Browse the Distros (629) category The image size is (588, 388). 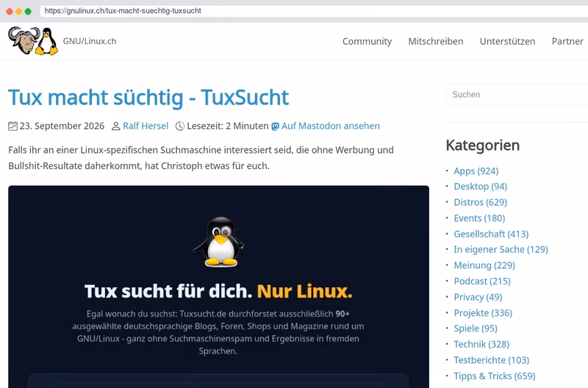tap(481, 202)
